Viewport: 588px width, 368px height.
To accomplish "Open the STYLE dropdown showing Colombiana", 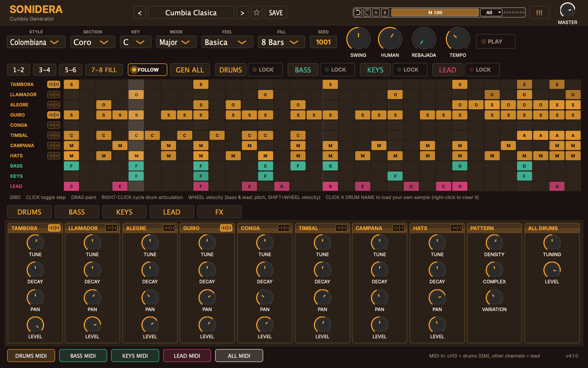I will click(x=36, y=42).
